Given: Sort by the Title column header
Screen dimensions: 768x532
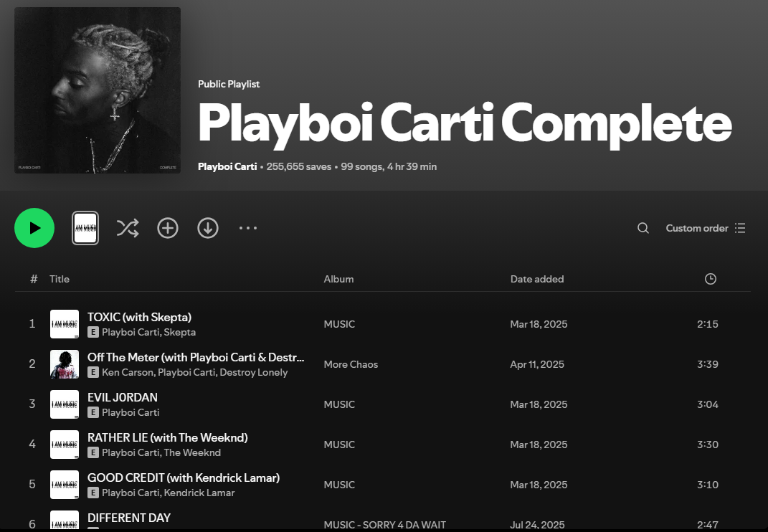Looking at the screenshot, I should click(x=60, y=279).
